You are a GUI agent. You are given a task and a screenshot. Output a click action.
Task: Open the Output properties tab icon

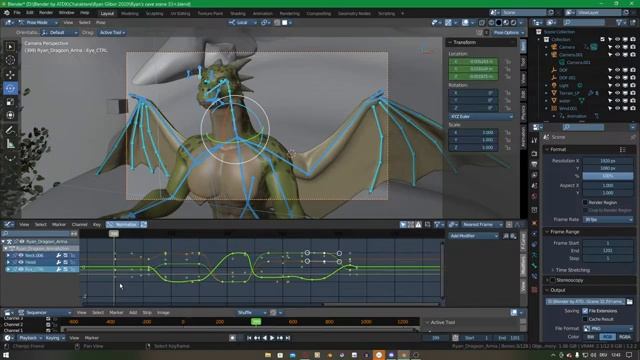(534, 164)
